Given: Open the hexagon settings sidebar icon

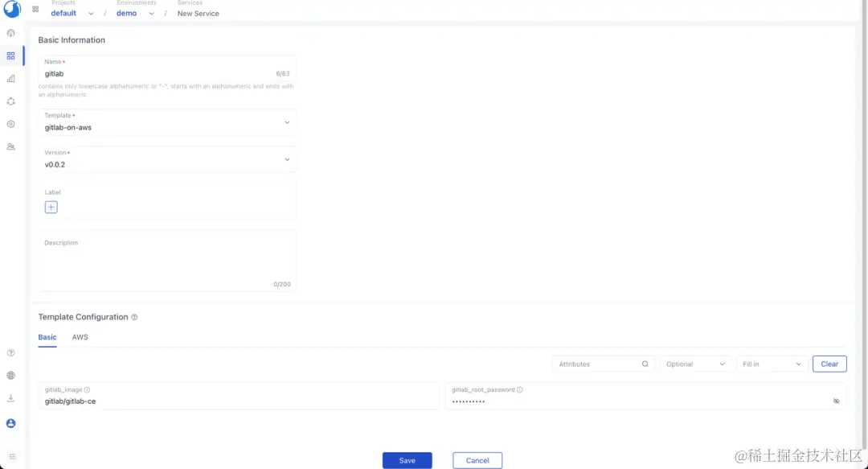Looking at the screenshot, I should pos(10,124).
